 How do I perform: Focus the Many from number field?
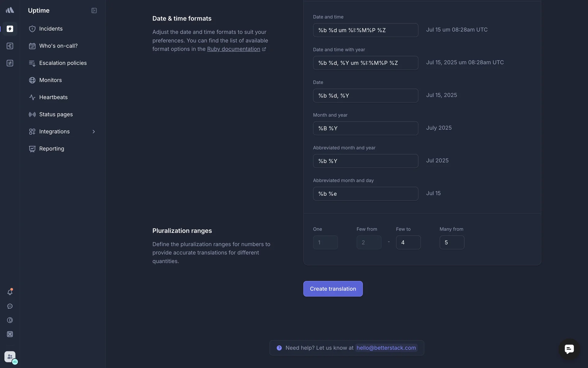pos(452,243)
